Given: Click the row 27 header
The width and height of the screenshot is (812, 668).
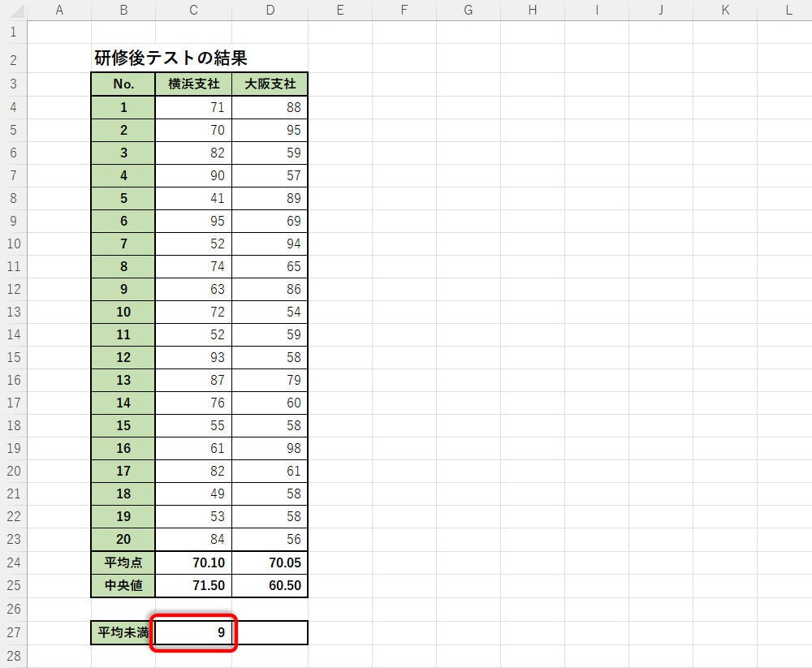Looking at the screenshot, I should (13, 633).
